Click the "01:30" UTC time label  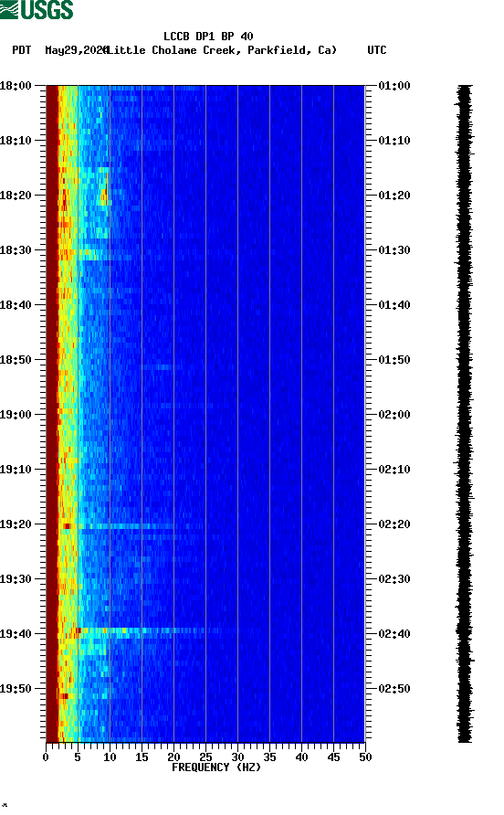tap(394, 250)
